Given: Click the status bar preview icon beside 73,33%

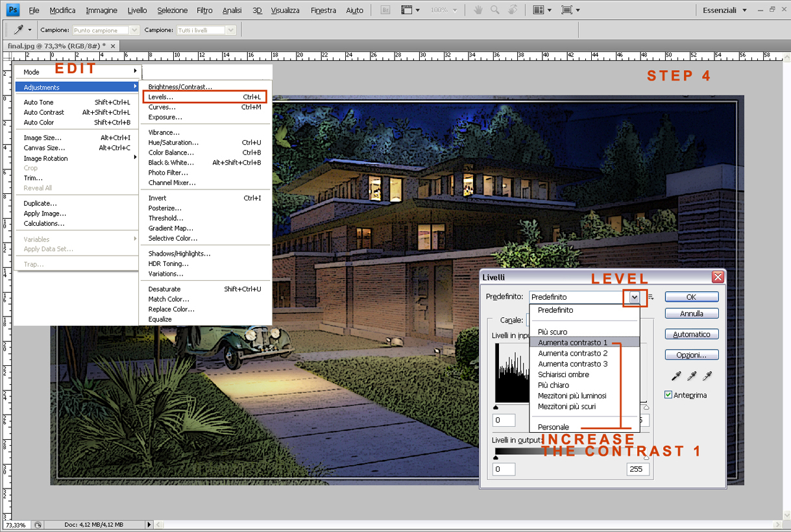Looking at the screenshot, I should coord(38,525).
